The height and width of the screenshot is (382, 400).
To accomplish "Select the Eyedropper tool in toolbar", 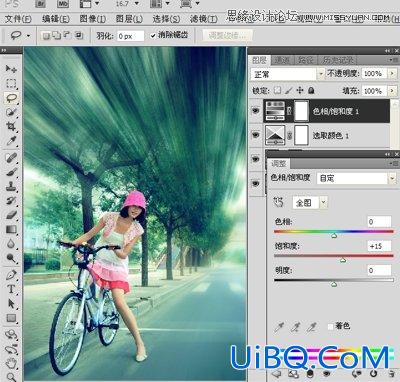I will [11, 141].
